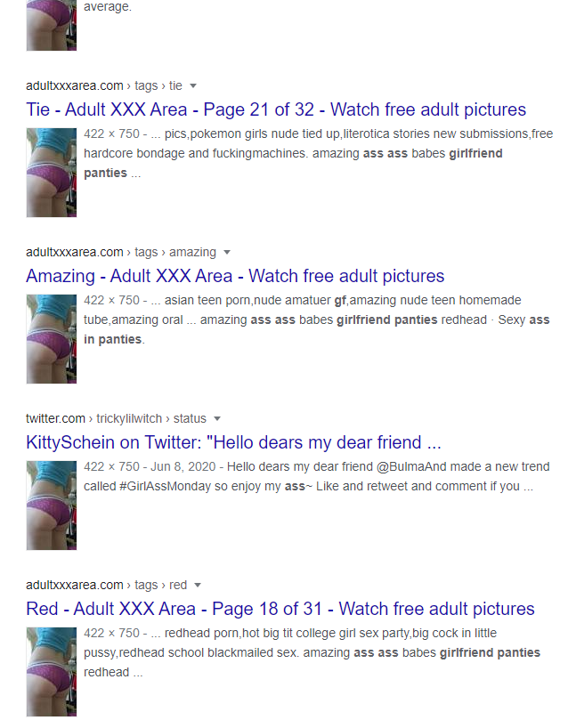The height and width of the screenshot is (728, 568).
Task: Click the "Jun 8, 2020" tweet snippet text
Action: (183, 466)
